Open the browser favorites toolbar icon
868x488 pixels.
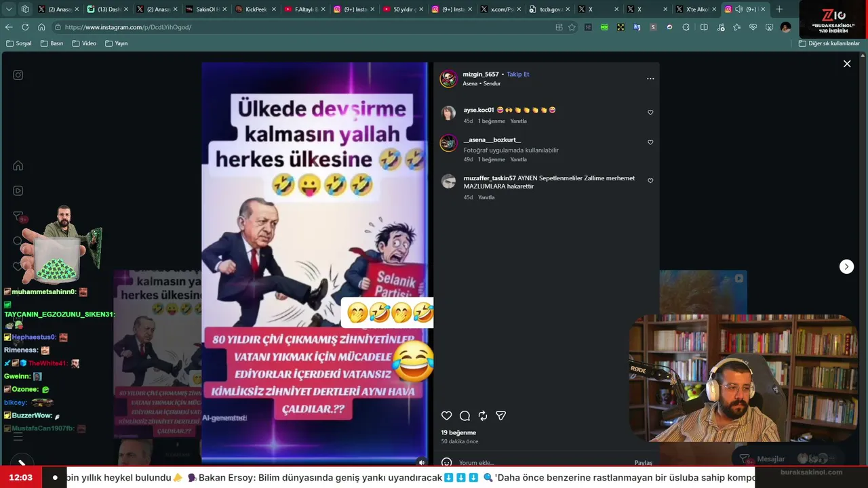point(736,27)
